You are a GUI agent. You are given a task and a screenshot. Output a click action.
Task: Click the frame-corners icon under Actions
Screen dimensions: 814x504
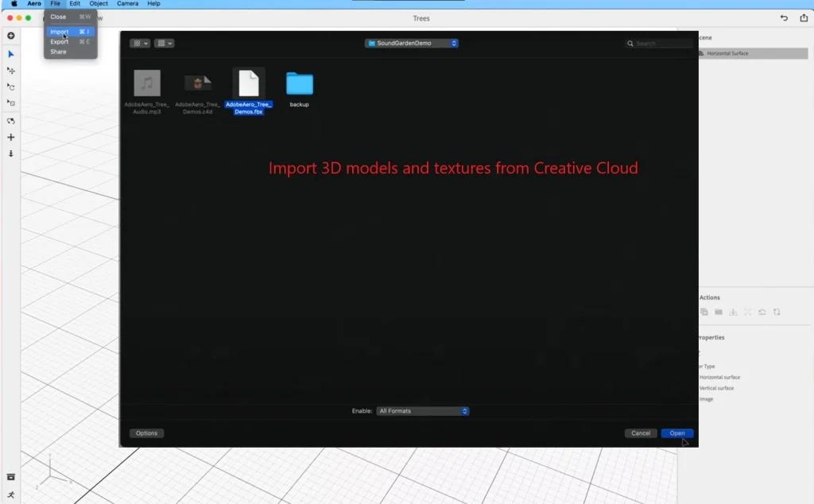(x=747, y=312)
